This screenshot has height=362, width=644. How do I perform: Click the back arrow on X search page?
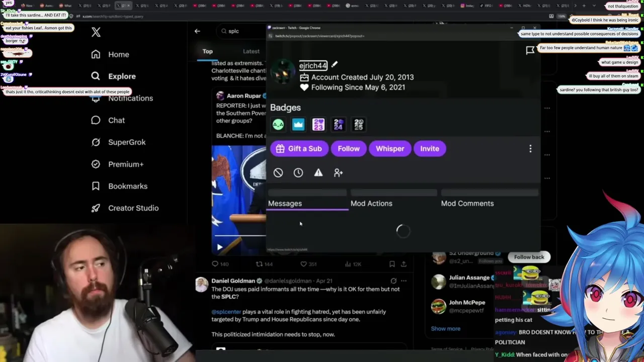point(197,31)
